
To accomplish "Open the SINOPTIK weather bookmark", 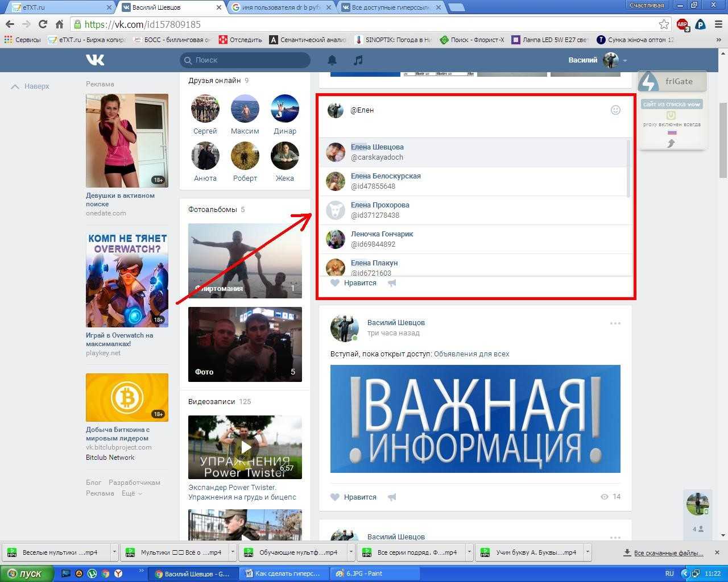I will coord(392,40).
